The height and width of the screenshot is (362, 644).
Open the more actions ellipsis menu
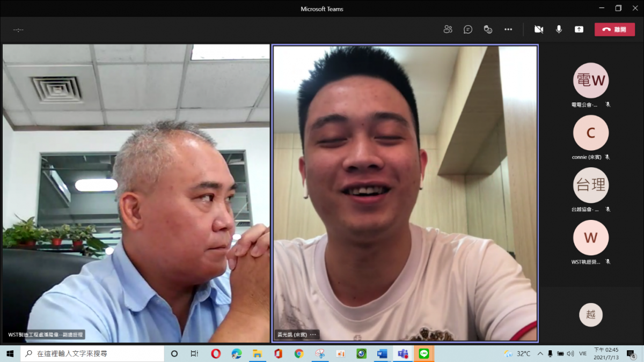point(508,29)
